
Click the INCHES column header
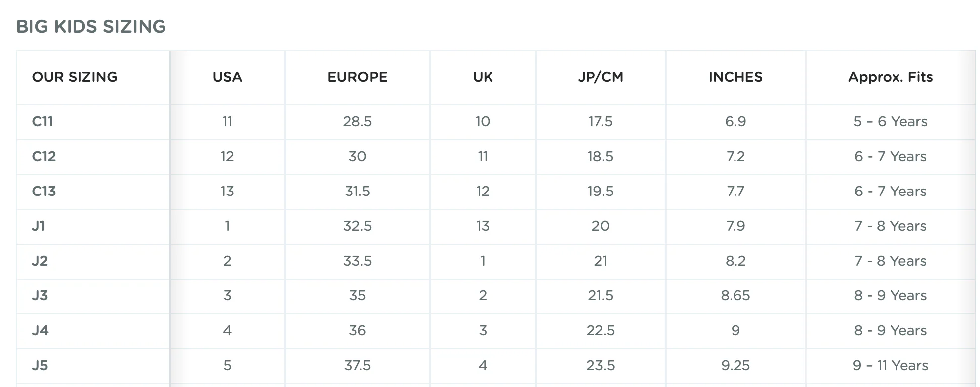coord(735,77)
